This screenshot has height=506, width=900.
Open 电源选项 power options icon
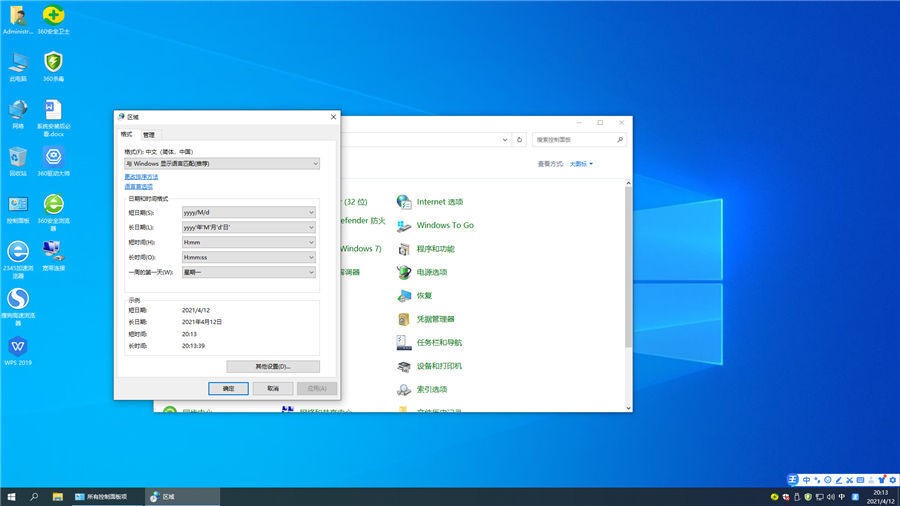(431, 272)
